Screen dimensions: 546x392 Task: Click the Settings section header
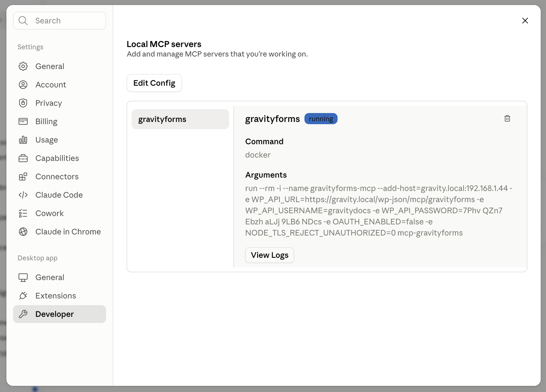point(30,47)
